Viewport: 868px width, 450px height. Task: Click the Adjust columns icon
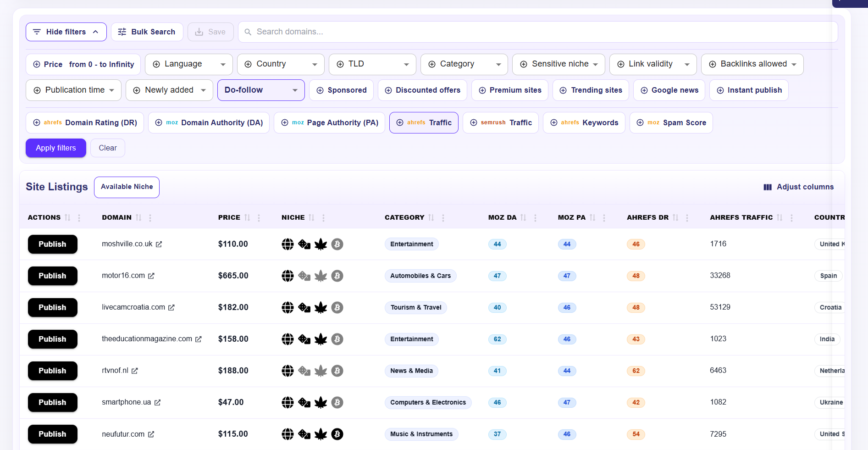pos(767,187)
